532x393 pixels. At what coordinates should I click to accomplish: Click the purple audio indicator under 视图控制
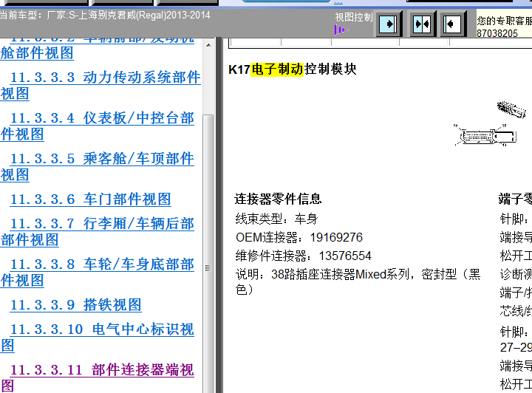[341, 30]
